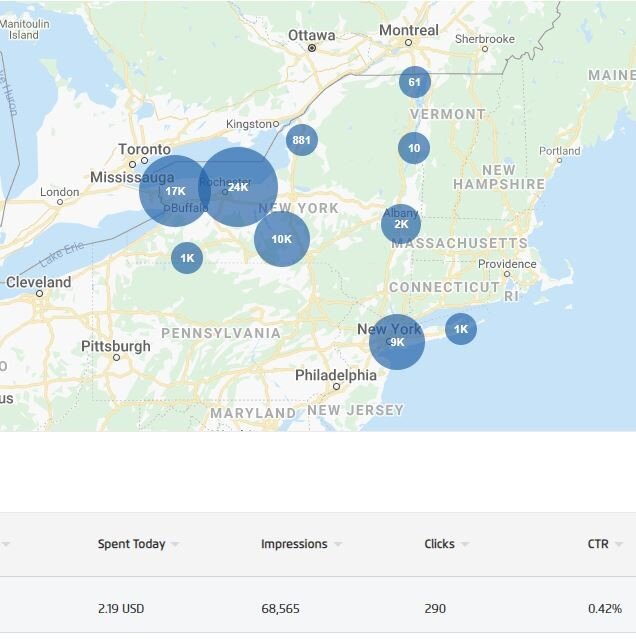
Task: Sort table by Impressions header
Action: pyautogui.click(x=294, y=544)
